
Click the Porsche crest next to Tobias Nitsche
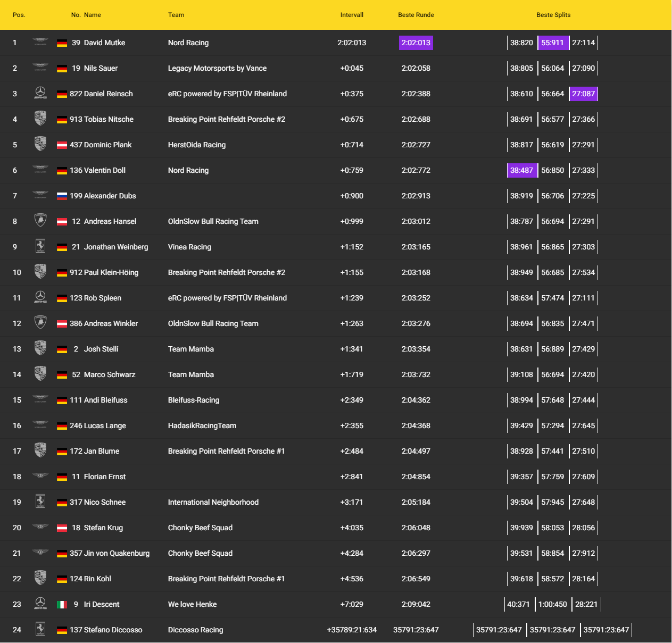[40, 119]
